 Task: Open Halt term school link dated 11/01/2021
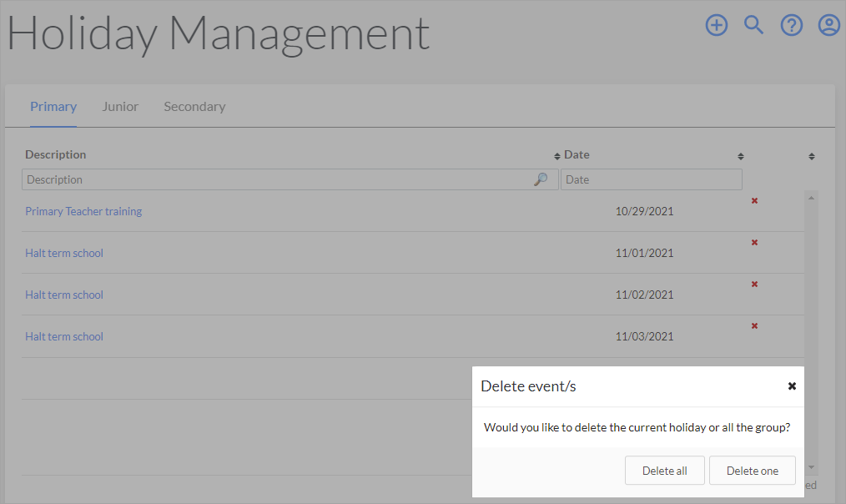(64, 253)
